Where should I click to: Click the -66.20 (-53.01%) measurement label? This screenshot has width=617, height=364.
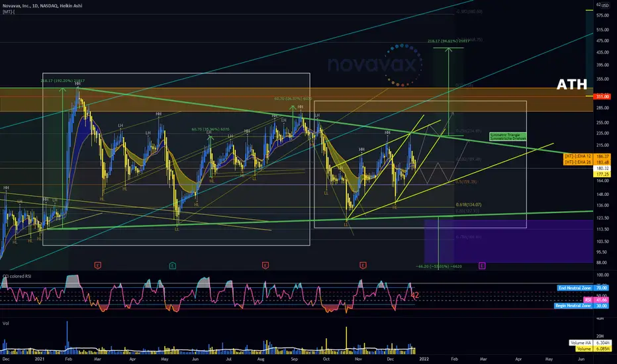point(439,267)
